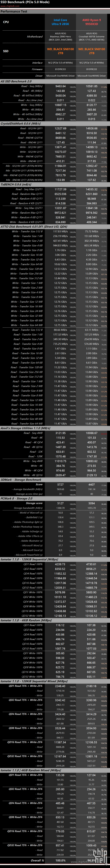The image size is (110, 868).
Task: Click the CrystalDiskMark 8.0.6 section header
Action: click(x=21, y=124)
